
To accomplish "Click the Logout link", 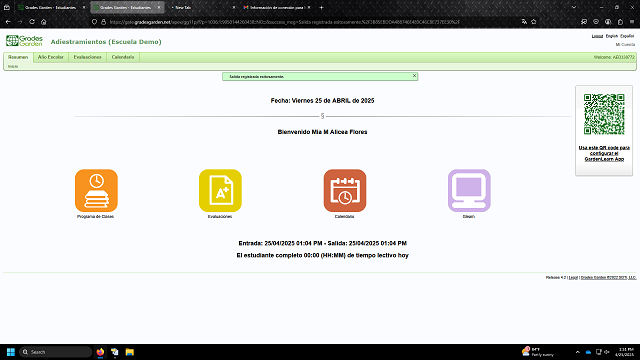I will 597,36.
